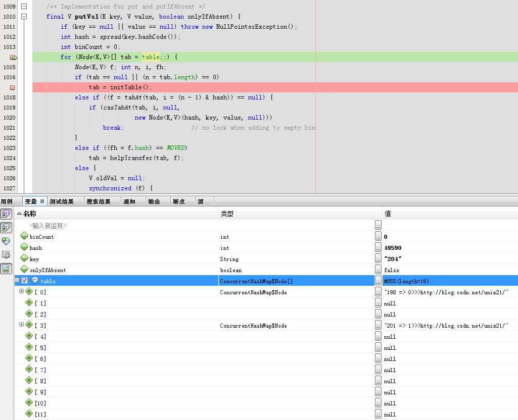The image size is (518, 420).
Task: Click the field icon of element [10]
Action: 29,402
